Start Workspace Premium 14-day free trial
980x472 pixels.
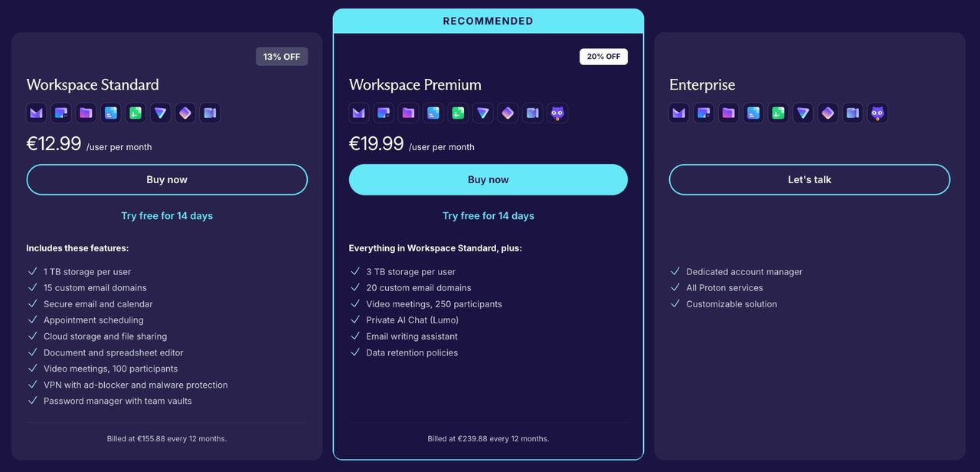pyautogui.click(x=488, y=216)
